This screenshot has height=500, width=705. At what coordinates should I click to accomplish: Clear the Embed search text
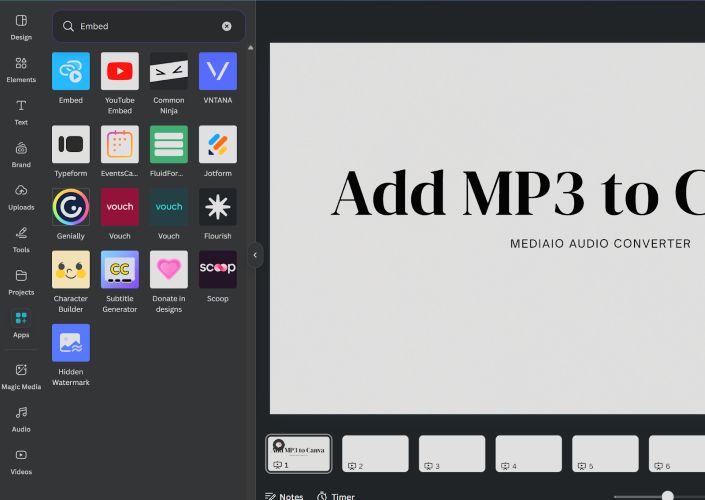pyautogui.click(x=227, y=26)
